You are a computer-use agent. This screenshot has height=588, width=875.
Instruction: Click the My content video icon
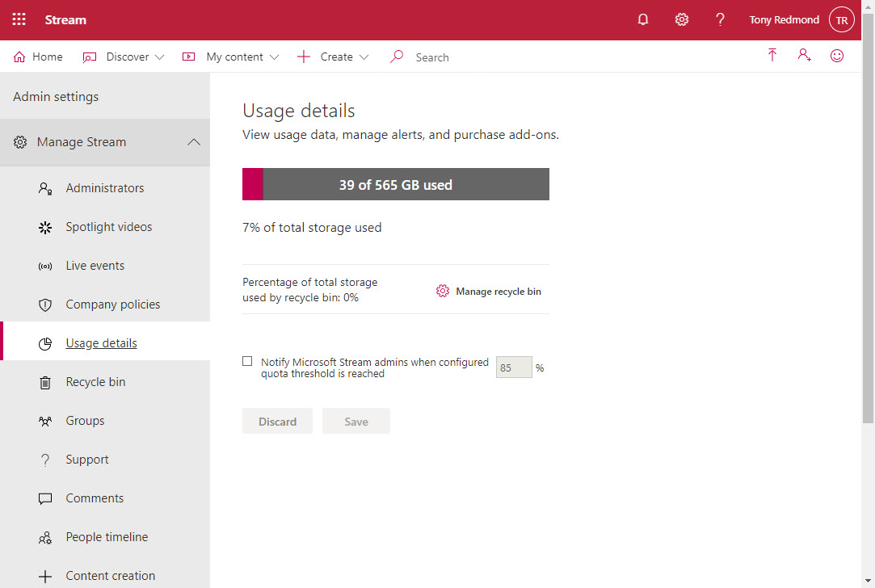click(188, 57)
